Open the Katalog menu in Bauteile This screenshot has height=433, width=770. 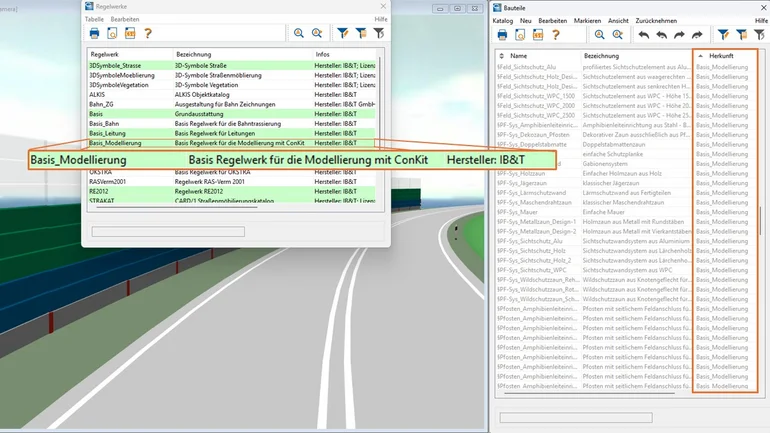click(x=502, y=21)
